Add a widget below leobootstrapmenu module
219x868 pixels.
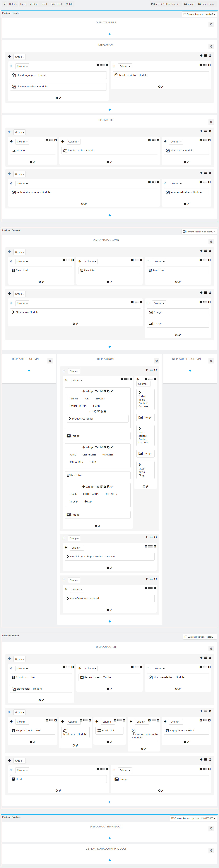coord(82,204)
